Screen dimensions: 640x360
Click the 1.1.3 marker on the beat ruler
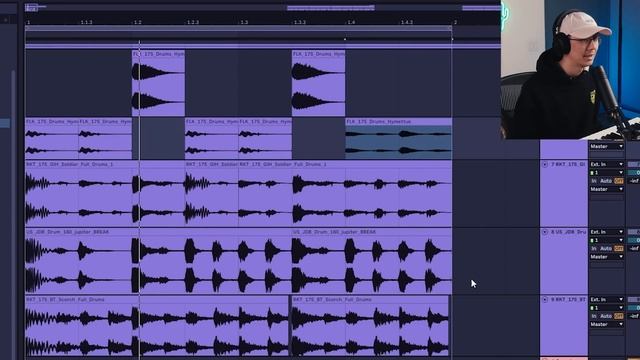(x=87, y=22)
